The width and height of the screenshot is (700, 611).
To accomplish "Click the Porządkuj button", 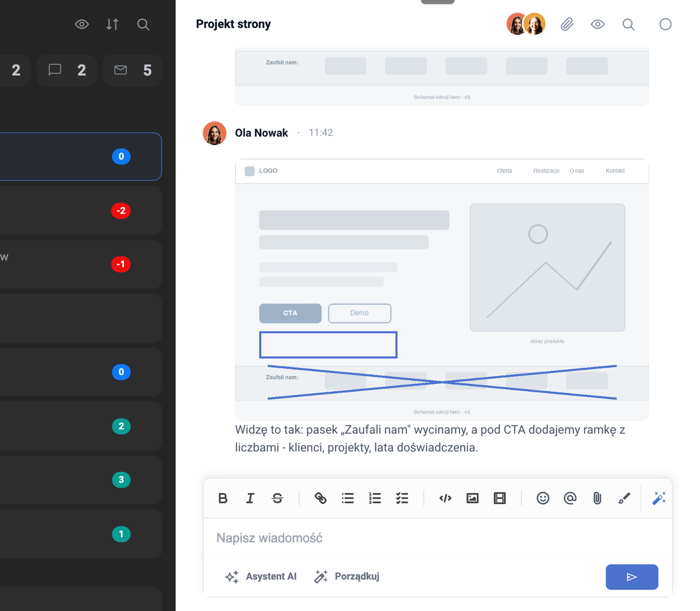I will pyautogui.click(x=346, y=576).
